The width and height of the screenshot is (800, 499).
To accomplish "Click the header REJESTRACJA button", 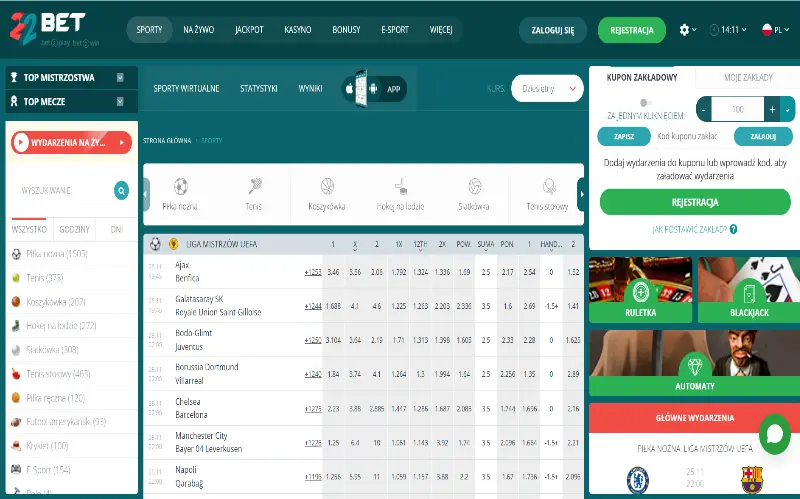I will (632, 30).
